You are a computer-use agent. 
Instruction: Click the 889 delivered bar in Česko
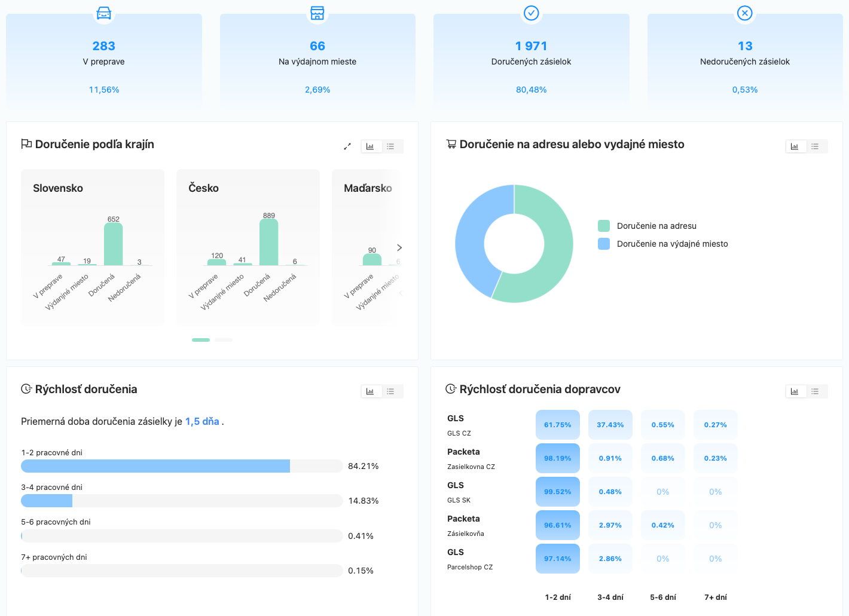point(269,242)
